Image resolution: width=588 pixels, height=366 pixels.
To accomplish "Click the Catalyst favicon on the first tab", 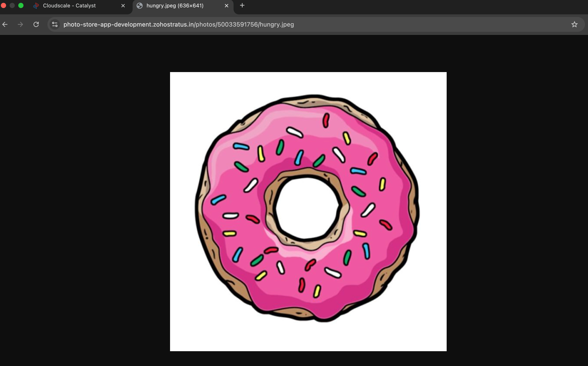I will tap(36, 6).
